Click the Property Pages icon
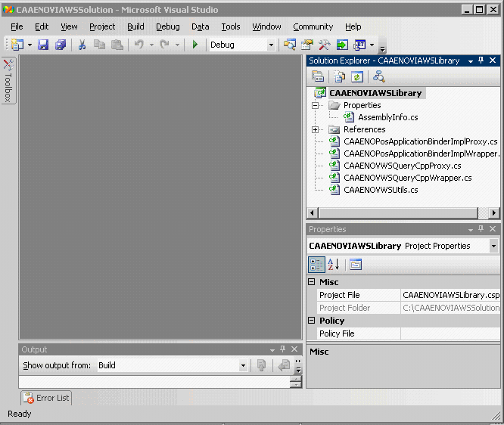Viewport: 504px width, 425px height. [x=356, y=265]
